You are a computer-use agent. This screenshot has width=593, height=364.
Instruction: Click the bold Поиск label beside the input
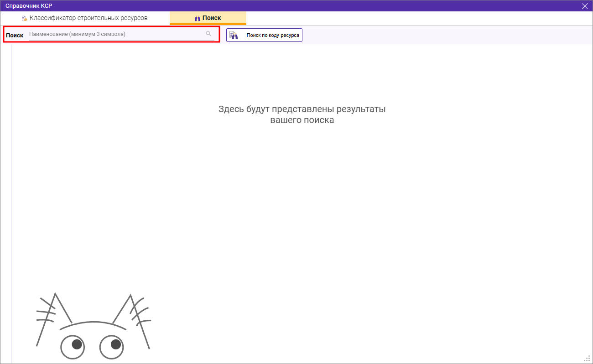(x=15, y=35)
